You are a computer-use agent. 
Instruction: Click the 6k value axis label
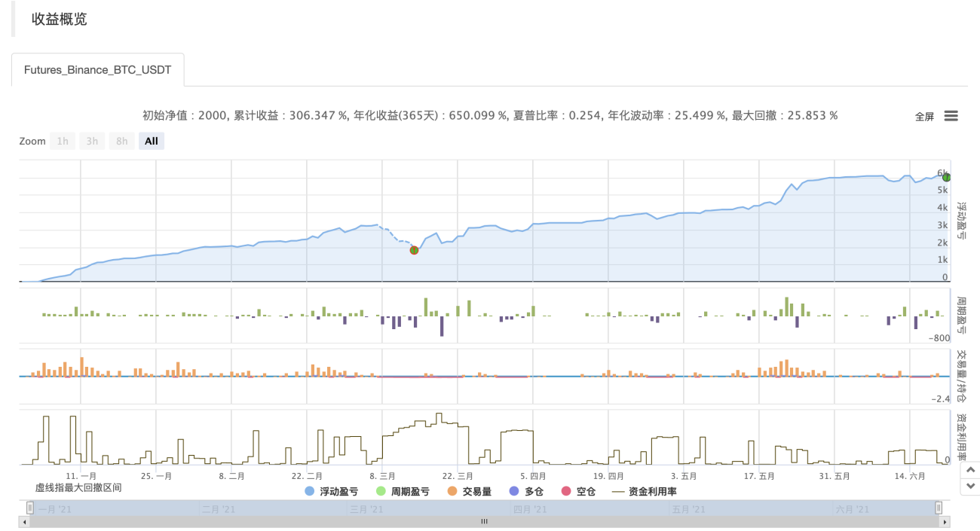click(x=942, y=173)
